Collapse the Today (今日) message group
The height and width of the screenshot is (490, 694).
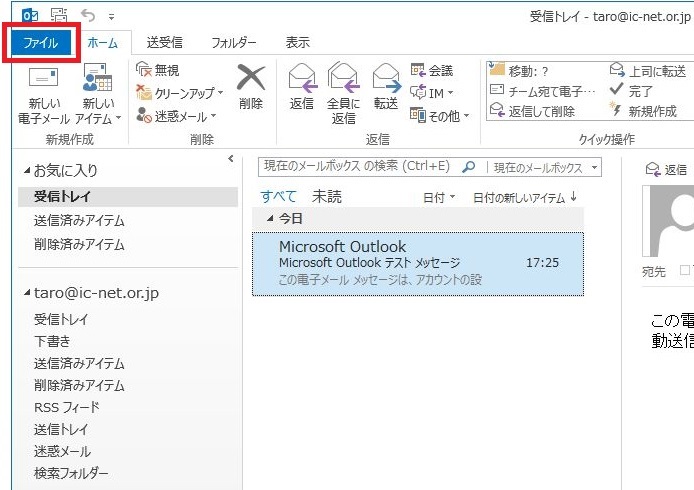pyautogui.click(x=270, y=218)
